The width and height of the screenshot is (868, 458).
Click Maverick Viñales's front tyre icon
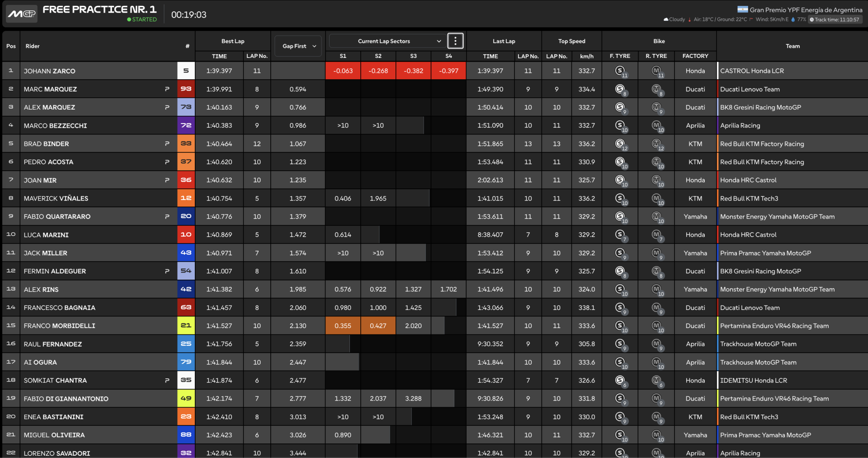tap(620, 198)
